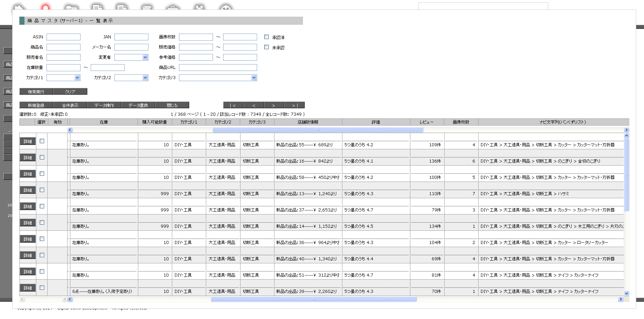
Task: Focus the 商品名 input field
Action: pos(64,47)
